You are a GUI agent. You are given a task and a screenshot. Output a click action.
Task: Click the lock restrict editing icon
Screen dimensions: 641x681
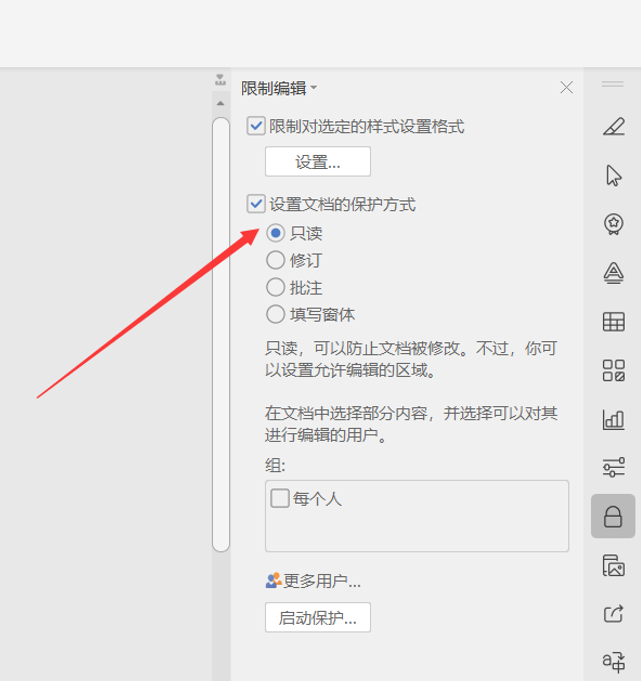pyautogui.click(x=613, y=516)
